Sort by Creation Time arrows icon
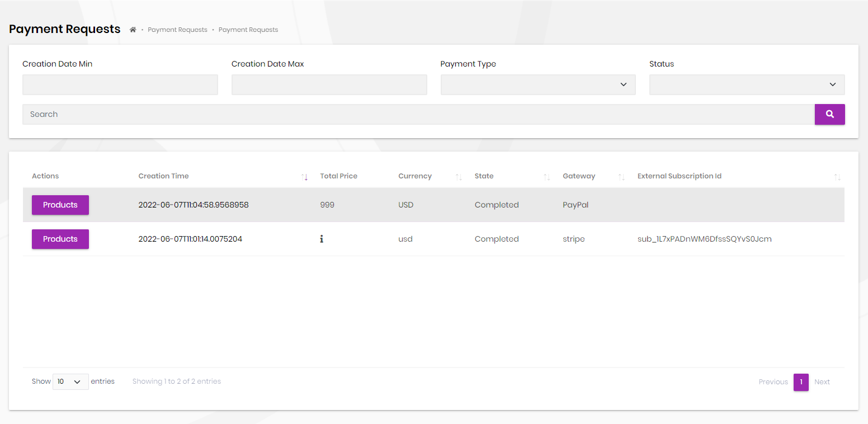 (305, 177)
